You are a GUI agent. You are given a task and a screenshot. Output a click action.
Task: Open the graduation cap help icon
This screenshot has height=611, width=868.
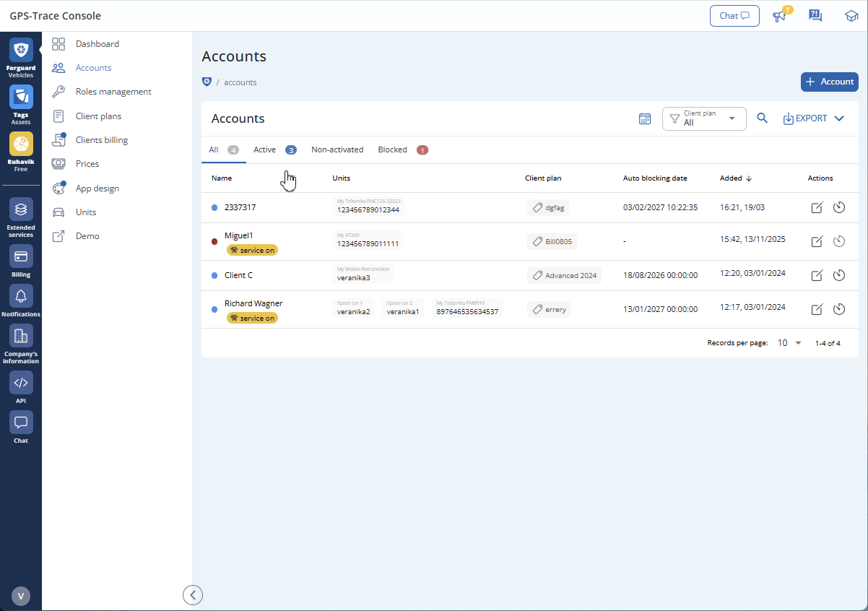[851, 16]
